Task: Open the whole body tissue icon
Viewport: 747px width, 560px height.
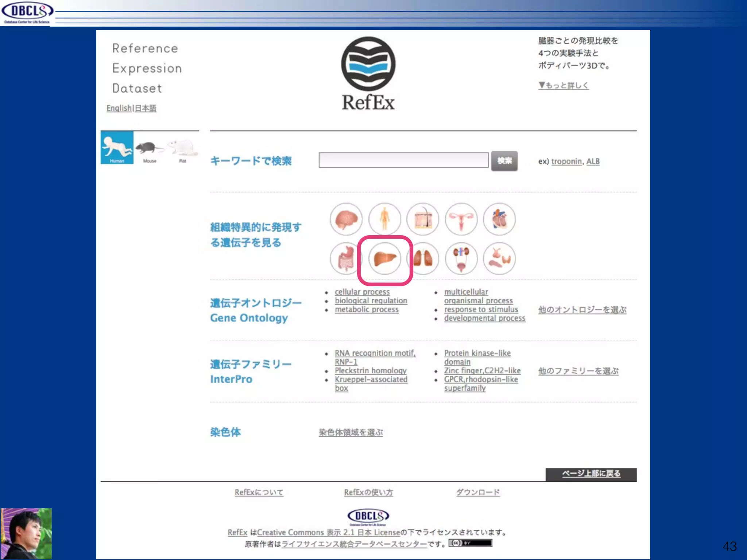Action: coord(384,219)
